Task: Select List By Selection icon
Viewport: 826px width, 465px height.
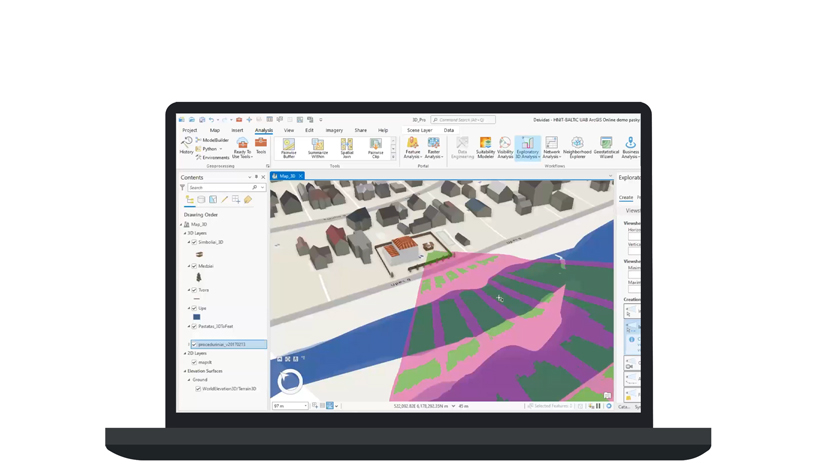Action: (213, 200)
